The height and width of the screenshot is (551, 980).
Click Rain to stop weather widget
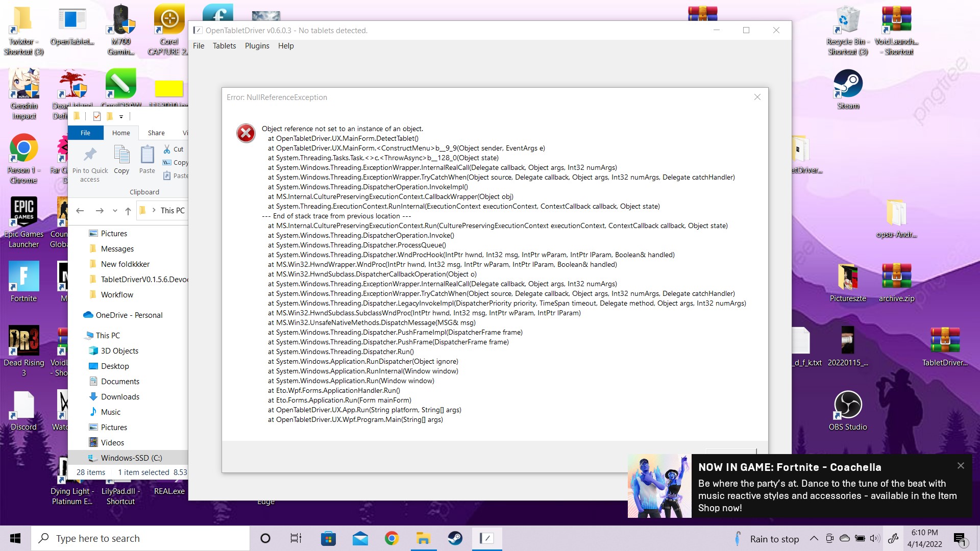click(x=766, y=539)
